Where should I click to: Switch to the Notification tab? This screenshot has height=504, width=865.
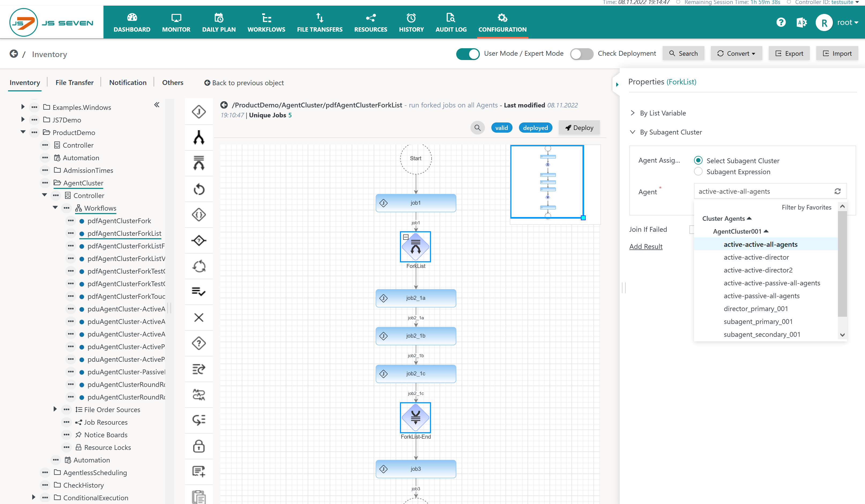(x=128, y=82)
